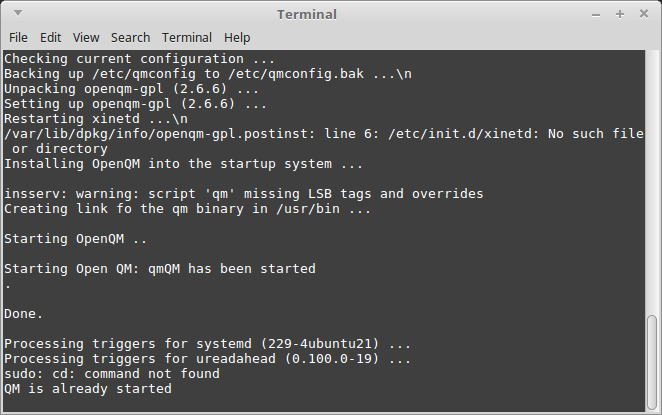662x415 pixels.
Task: Open the Help menu
Action: (x=237, y=38)
